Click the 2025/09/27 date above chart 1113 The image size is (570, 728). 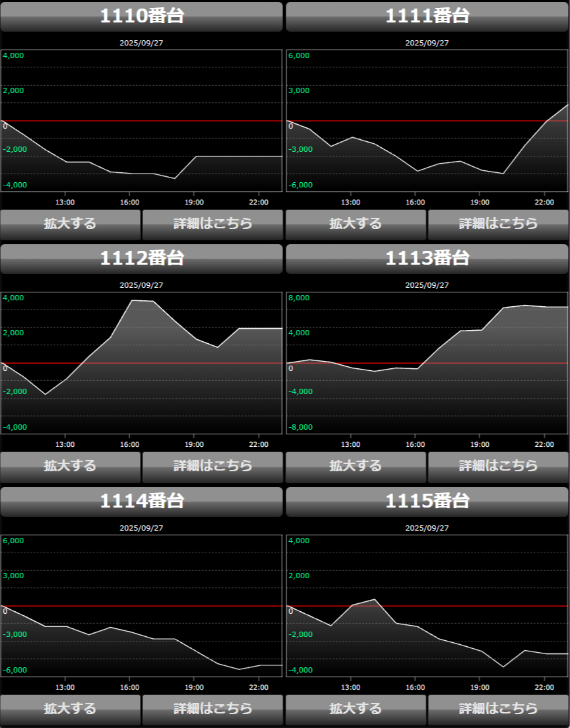coord(427,285)
